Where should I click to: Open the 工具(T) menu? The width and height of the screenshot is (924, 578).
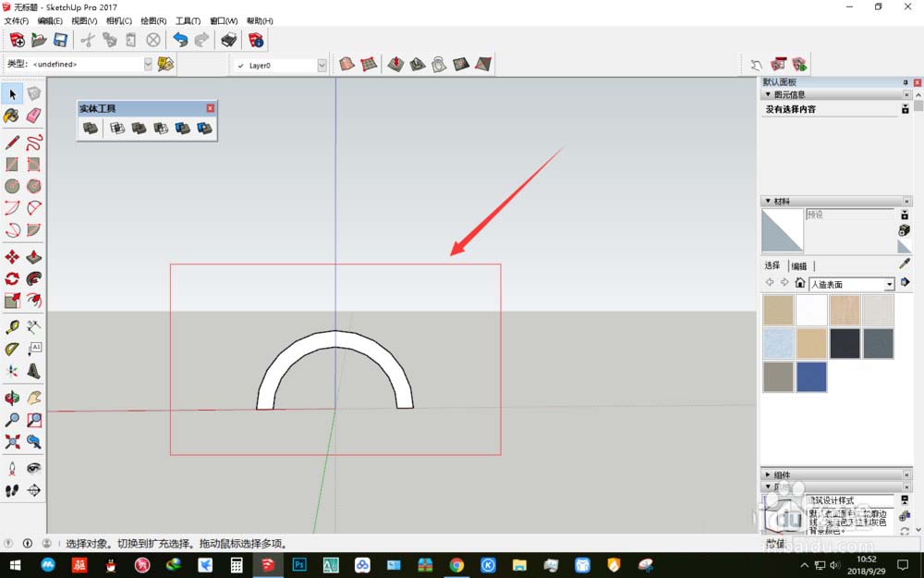188,20
